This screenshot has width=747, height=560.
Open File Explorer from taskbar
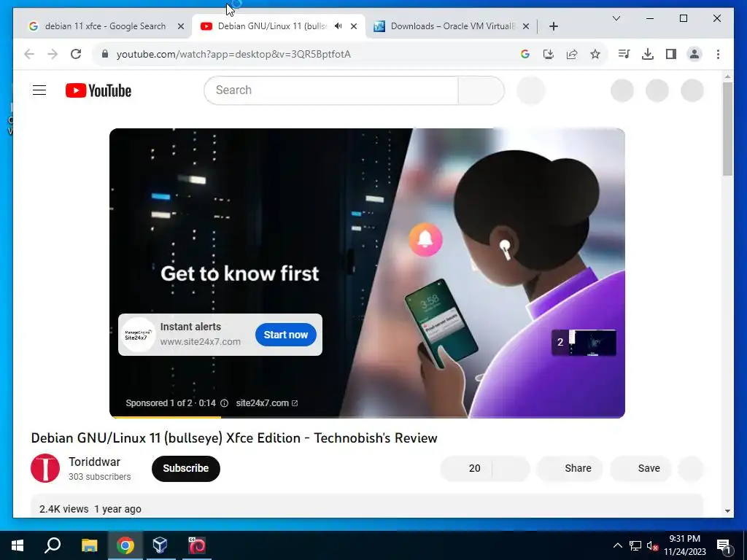click(x=90, y=545)
